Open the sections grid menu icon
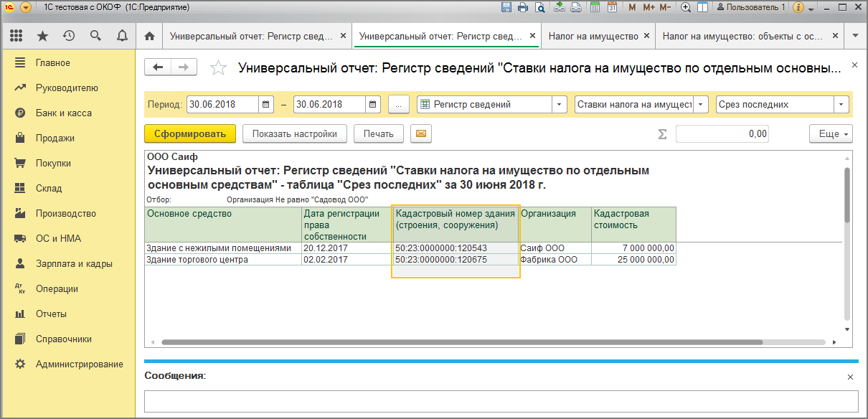 pyautogui.click(x=16, y=35)
